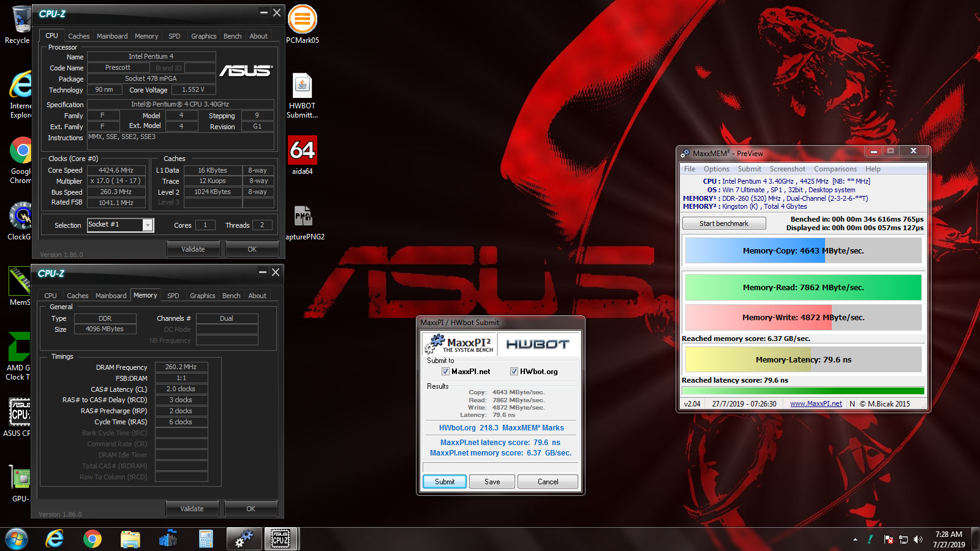Open the calculator taskbar icon
Viewport: 980px width, 551px height.
[206, 539]
